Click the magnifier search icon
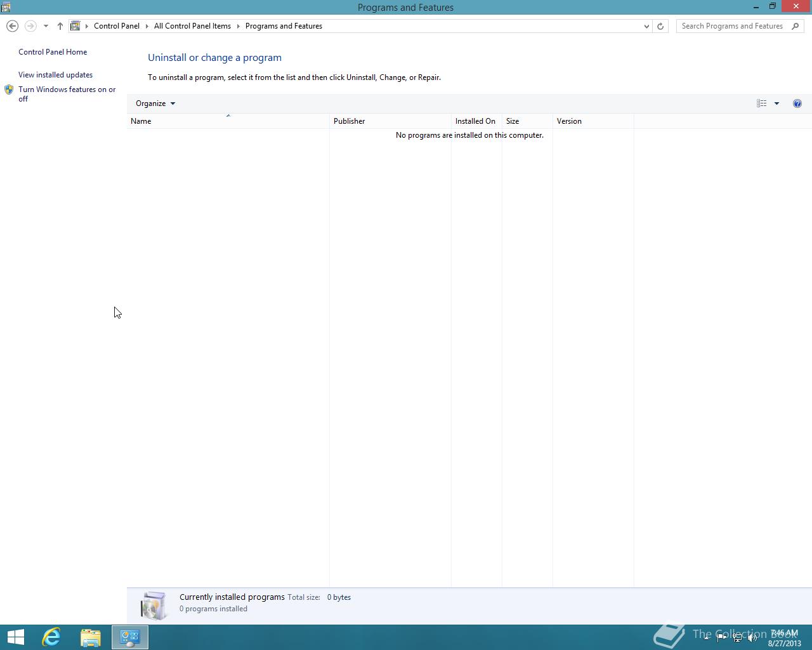812x650 pixels. (796, 26)
